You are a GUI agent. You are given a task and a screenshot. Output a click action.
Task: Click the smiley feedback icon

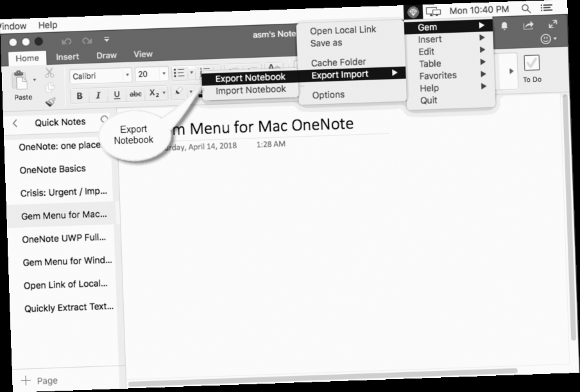(545, 39)
